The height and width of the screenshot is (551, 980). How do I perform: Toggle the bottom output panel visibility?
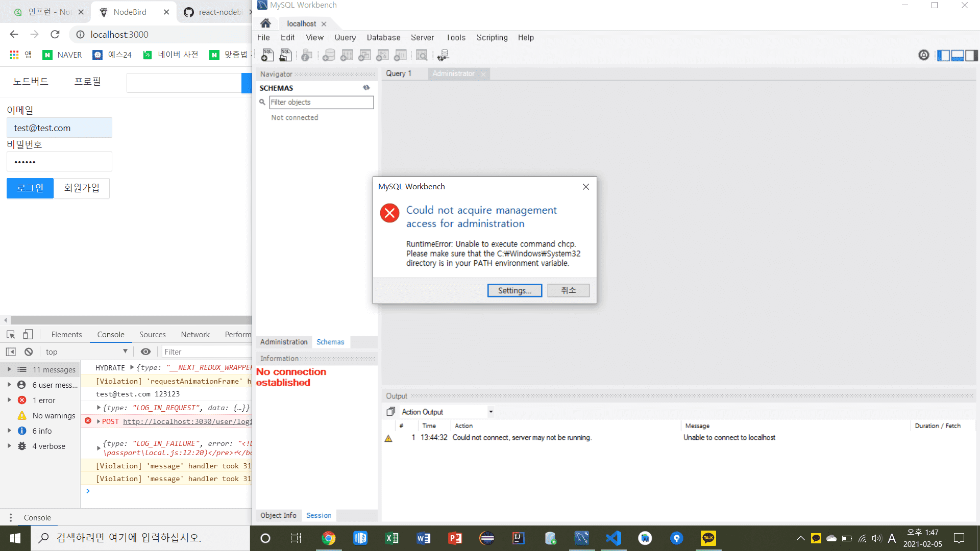(x=958, y=55)
